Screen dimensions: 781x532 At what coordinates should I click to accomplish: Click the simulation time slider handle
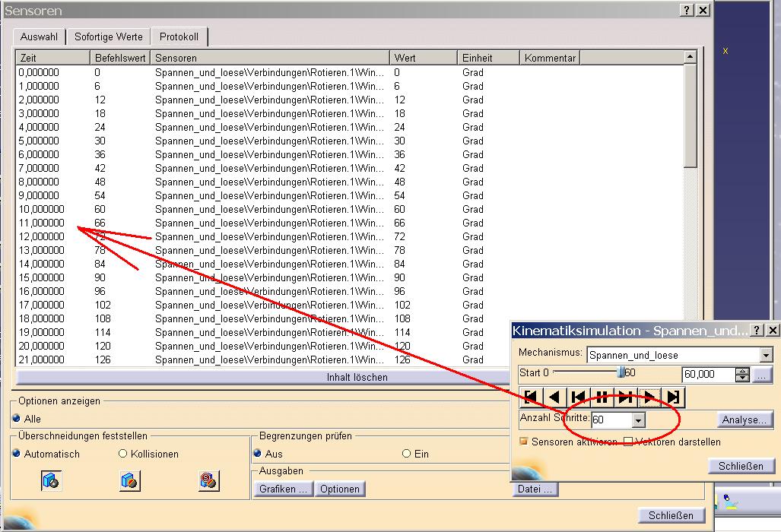coord(621,372)
